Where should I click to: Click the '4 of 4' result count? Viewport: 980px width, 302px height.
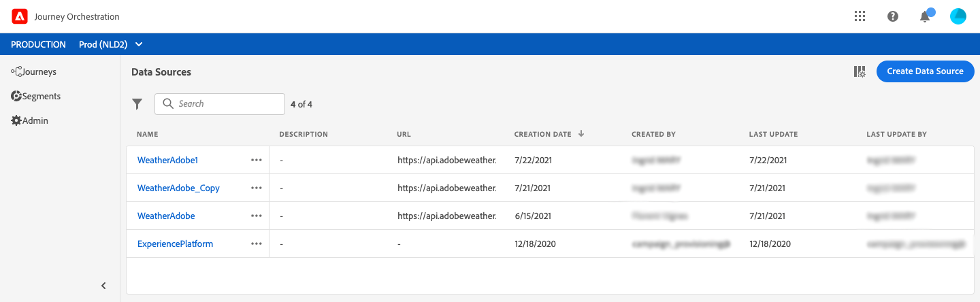pos(301,104)
